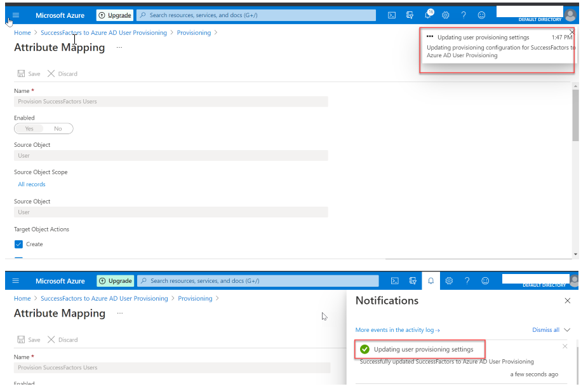Image resolution: width=588 pixels, height=391 pixels.
Task: Click Dismiss all notifications
Action: point(545,330)
